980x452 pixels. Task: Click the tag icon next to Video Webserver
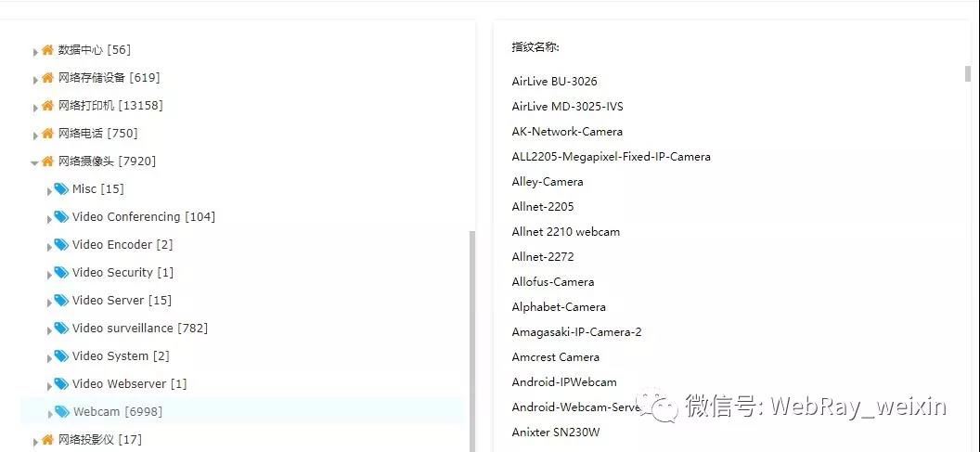tap(61, 384)
